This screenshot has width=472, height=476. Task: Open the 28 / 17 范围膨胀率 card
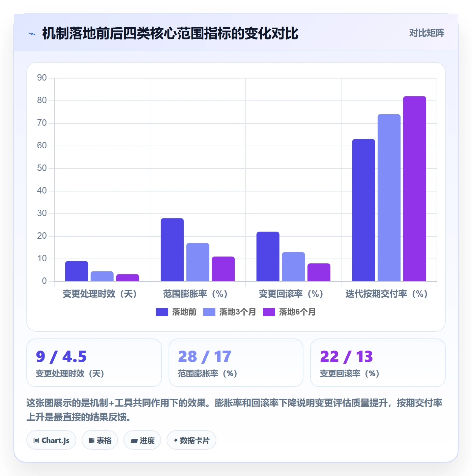[x=236, y=363]
